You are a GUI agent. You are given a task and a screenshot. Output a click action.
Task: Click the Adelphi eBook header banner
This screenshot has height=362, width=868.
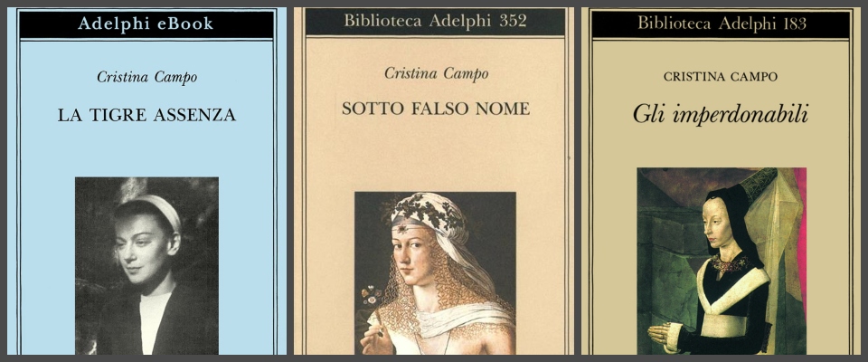tap(146, 24)
